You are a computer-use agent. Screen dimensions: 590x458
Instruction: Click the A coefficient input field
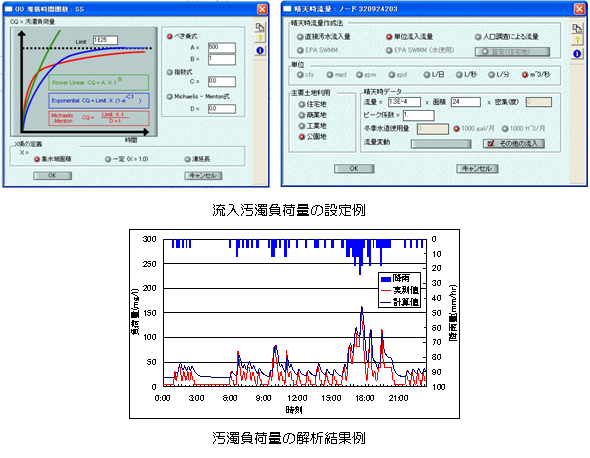coord(222,47)
